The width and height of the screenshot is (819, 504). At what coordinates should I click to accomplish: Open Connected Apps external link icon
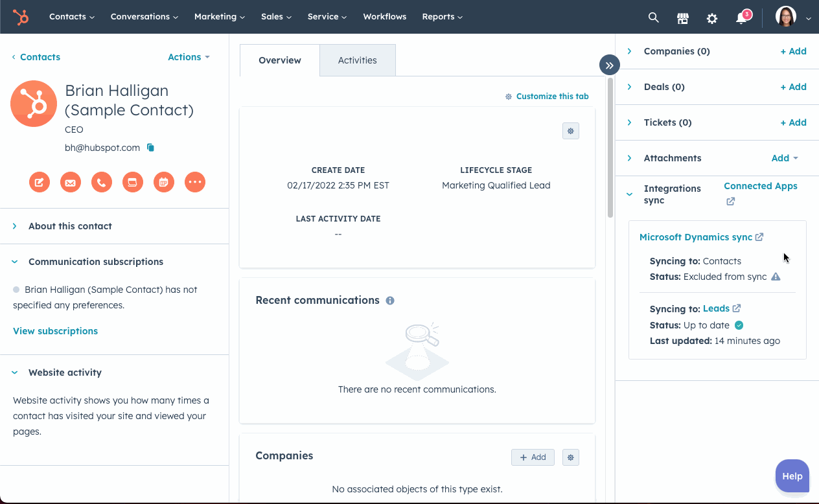[730, 201]
